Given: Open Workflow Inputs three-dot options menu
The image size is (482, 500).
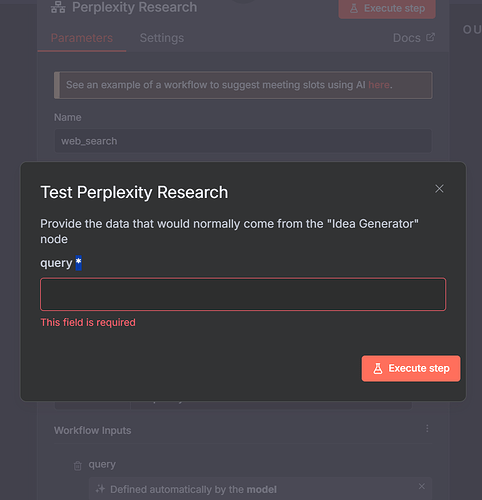Looking at the screenshot, I should click(x=427, y=429).
